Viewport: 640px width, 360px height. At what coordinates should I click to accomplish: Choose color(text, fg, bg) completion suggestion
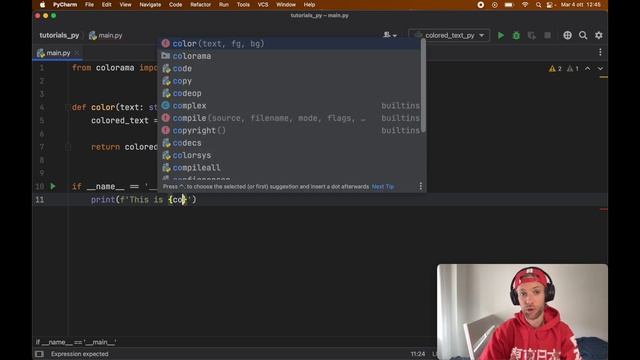click(290, 44)
